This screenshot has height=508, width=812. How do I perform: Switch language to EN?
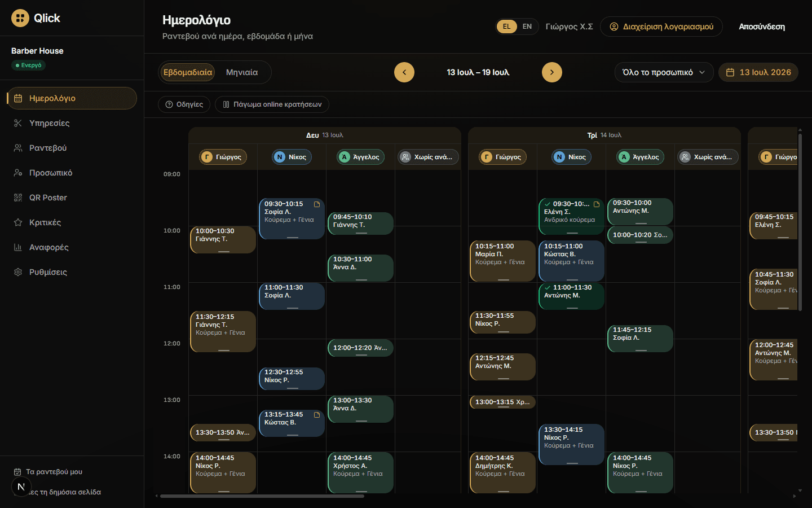tap(527, 27)
